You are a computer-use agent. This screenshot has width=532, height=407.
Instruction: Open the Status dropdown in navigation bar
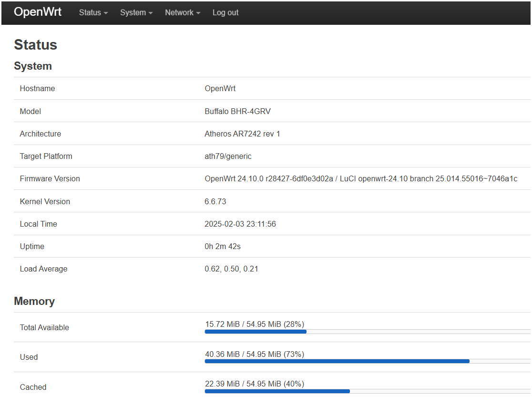click(93, 12)
